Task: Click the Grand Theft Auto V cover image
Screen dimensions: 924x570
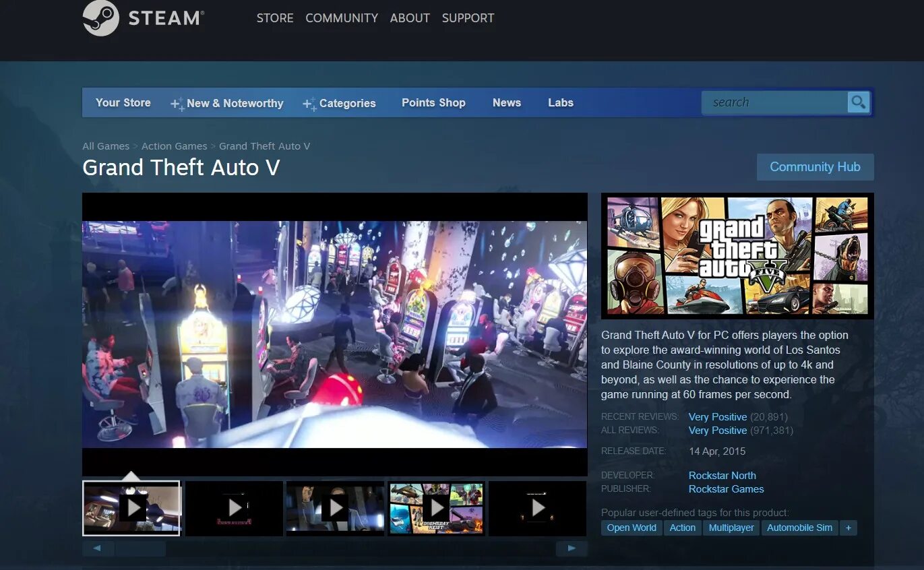Action: (737, 256)
